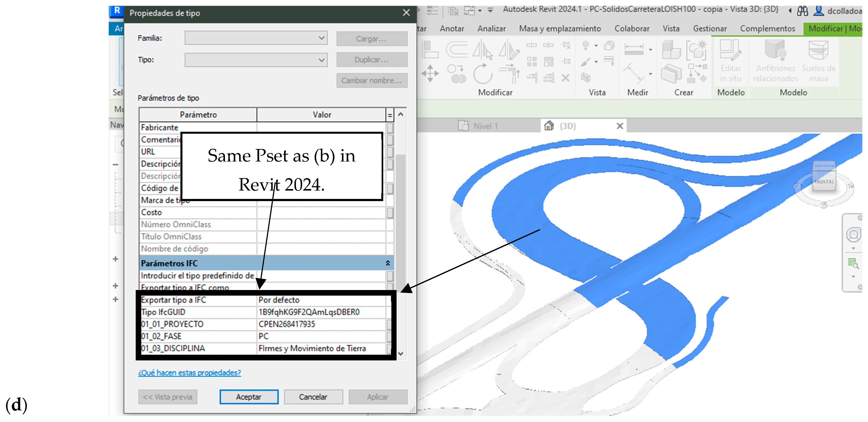Click the Mirror Pick Axis tool

(482, 50)
